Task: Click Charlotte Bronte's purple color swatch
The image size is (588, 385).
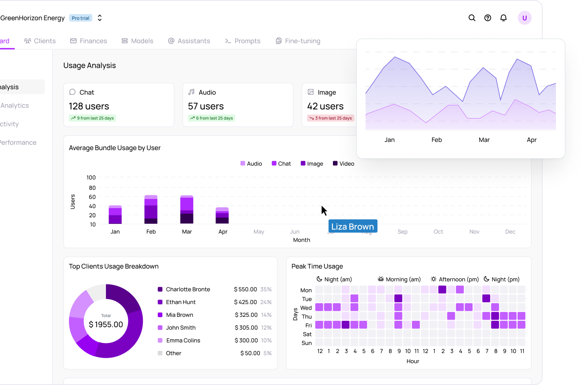Action: click(x=160, y=289)
